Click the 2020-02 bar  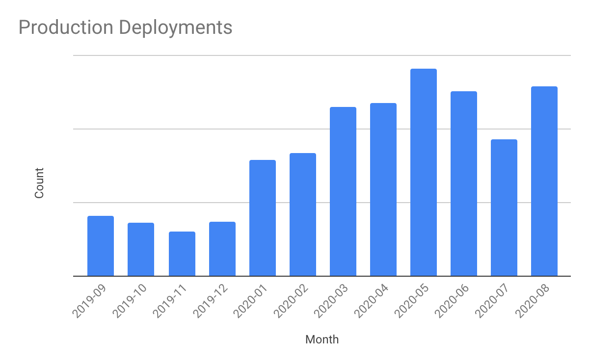coord(302,214)
